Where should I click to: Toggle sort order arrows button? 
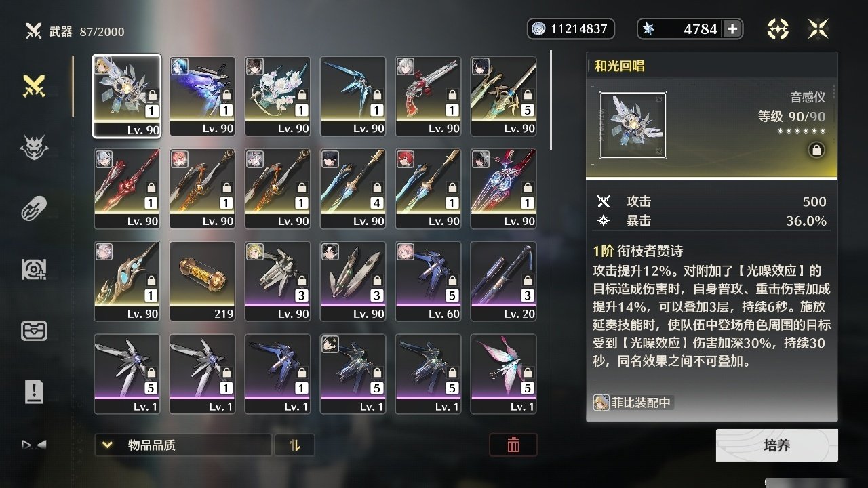294,445
